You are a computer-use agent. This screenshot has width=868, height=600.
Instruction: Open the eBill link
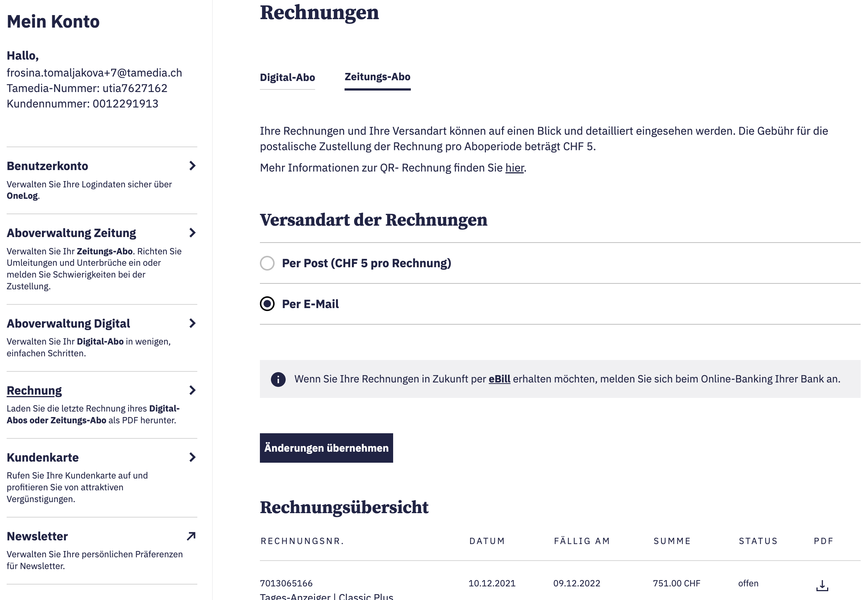coord(499,379)
